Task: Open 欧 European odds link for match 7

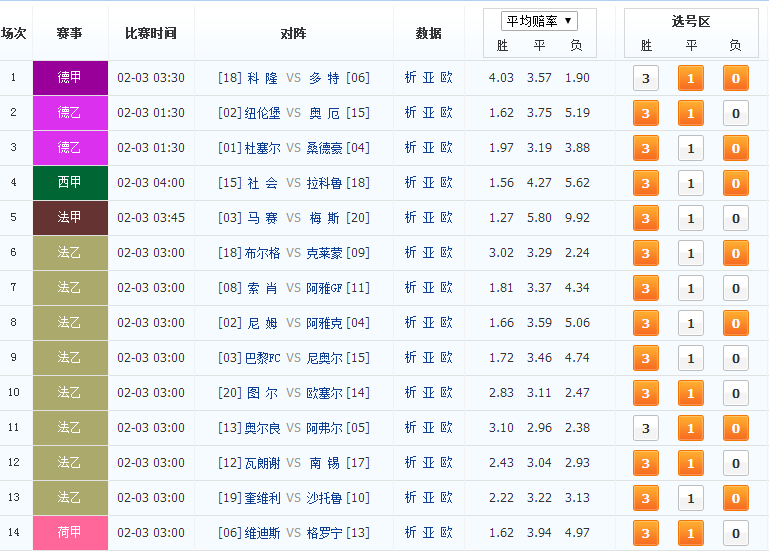Action: 446,288
